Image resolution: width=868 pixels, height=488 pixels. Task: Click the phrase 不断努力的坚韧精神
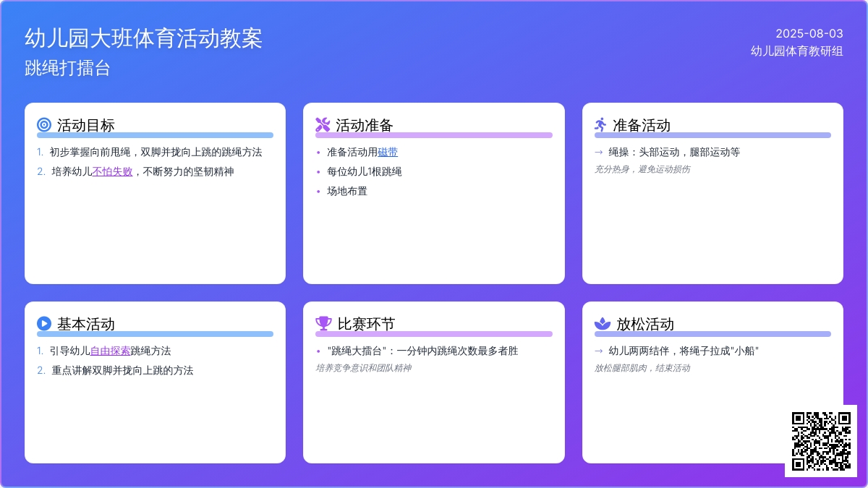pos(189,172)
